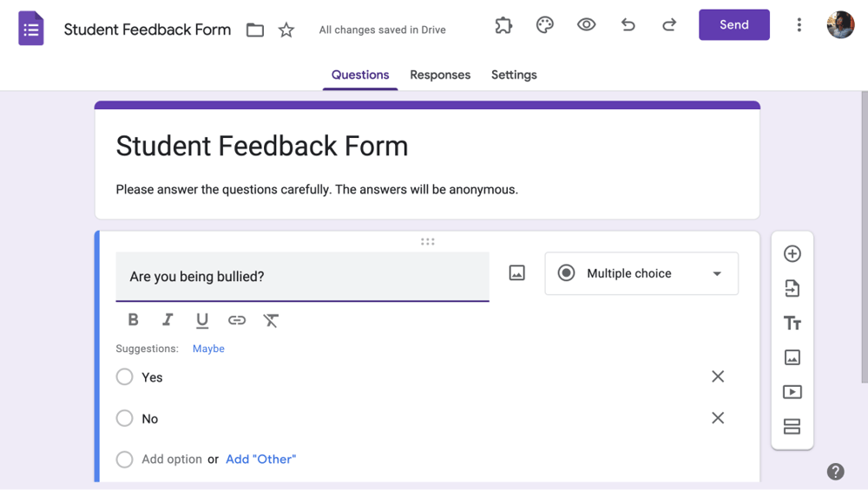Open the Multiple choice type dropdown
Image resolution: width=868 pixels, height=490 pixels.
[x=641, y=273]
